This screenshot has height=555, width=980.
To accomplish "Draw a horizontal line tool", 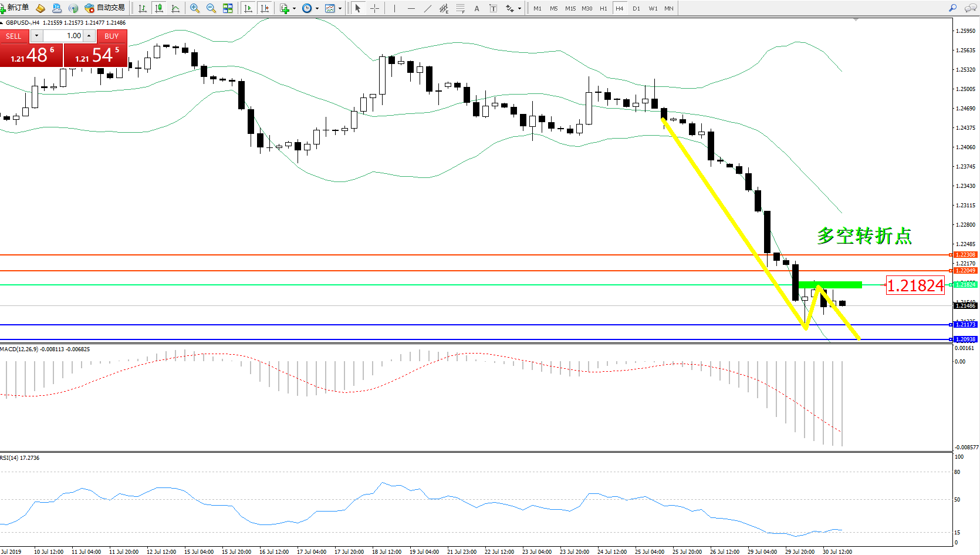I will click(411, 8).
